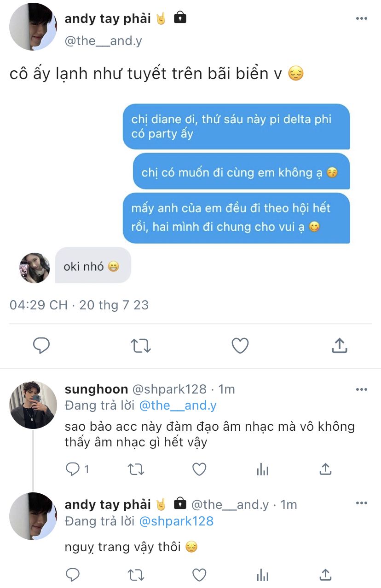Viewport: 381px width, 588px height.
Task: Like andy's reply 'nguỵ trang vậy thôi'
Action: pos(199,575)
